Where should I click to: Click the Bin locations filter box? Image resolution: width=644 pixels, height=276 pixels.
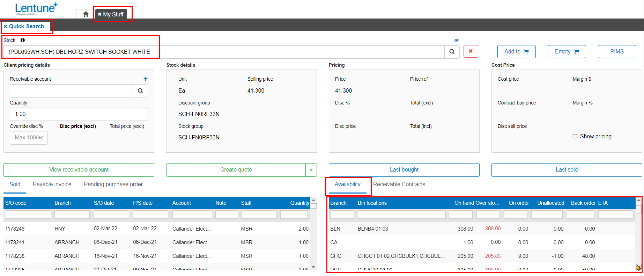coord(401,215)
